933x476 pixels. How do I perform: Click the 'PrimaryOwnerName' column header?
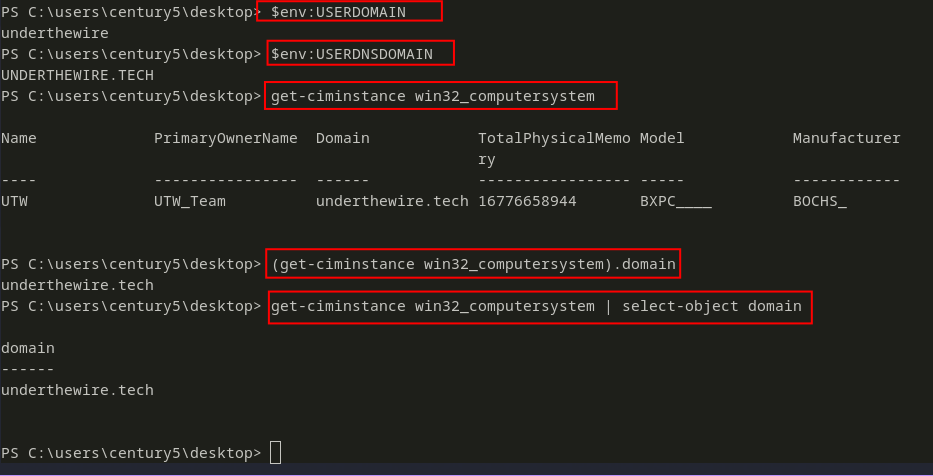[x=226, y=138]
